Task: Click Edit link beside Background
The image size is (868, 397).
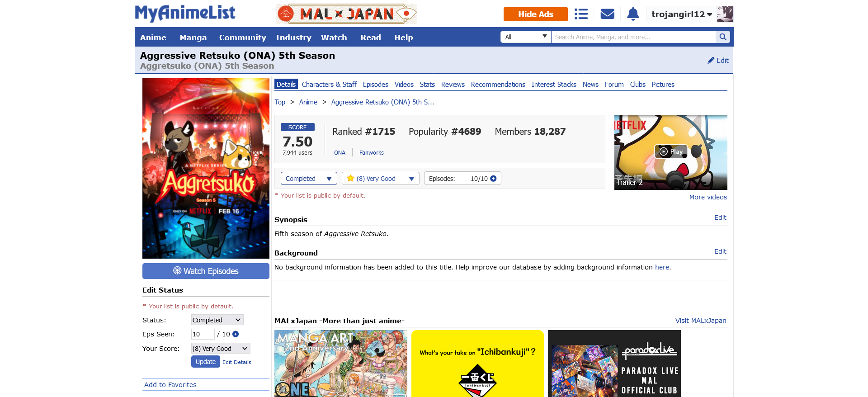Action: point(720,251)
